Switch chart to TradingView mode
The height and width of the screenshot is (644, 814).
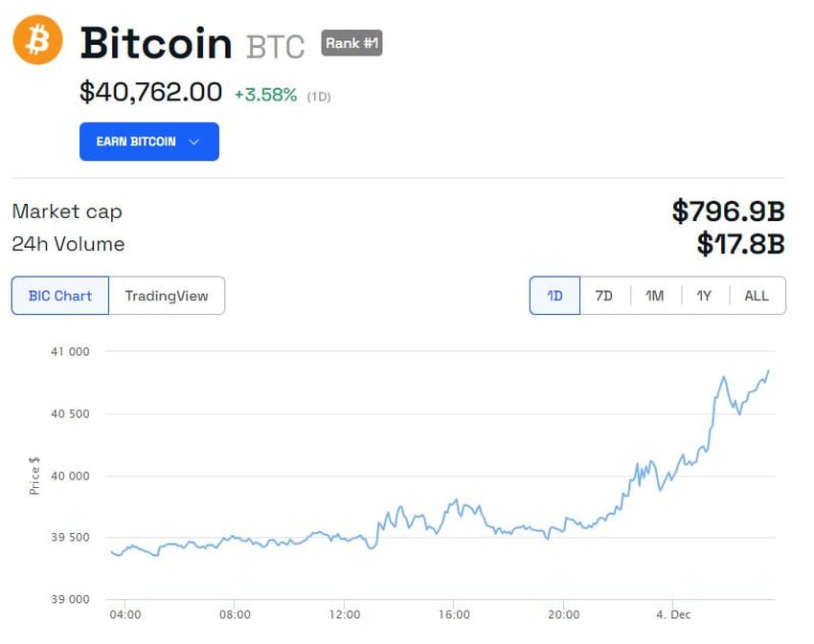(168, 296)
